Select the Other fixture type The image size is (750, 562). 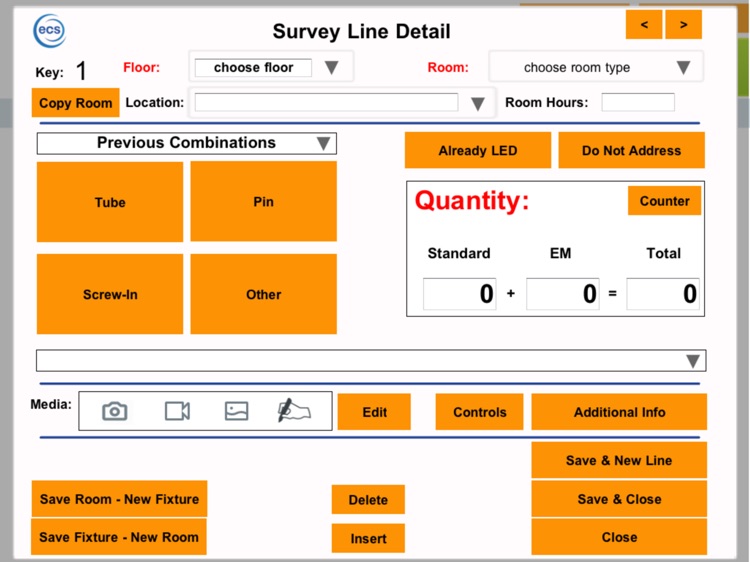[x=264, y=294]
